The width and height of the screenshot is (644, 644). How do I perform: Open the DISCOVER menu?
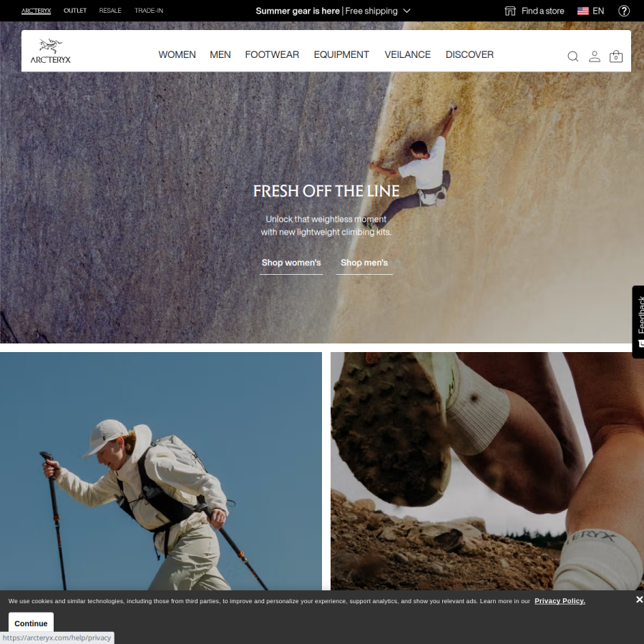(469, 54)
